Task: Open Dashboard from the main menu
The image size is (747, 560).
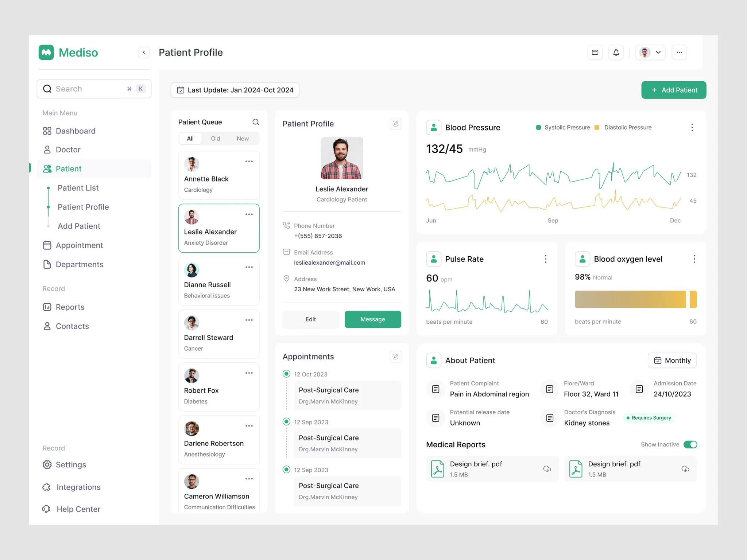Action: click(x=69, y=131)
